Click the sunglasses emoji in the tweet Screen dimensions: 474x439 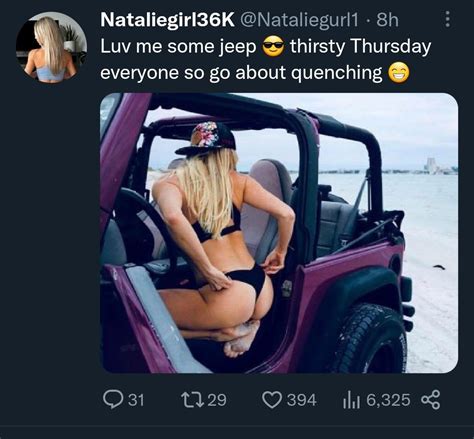[x=273, y=47]
